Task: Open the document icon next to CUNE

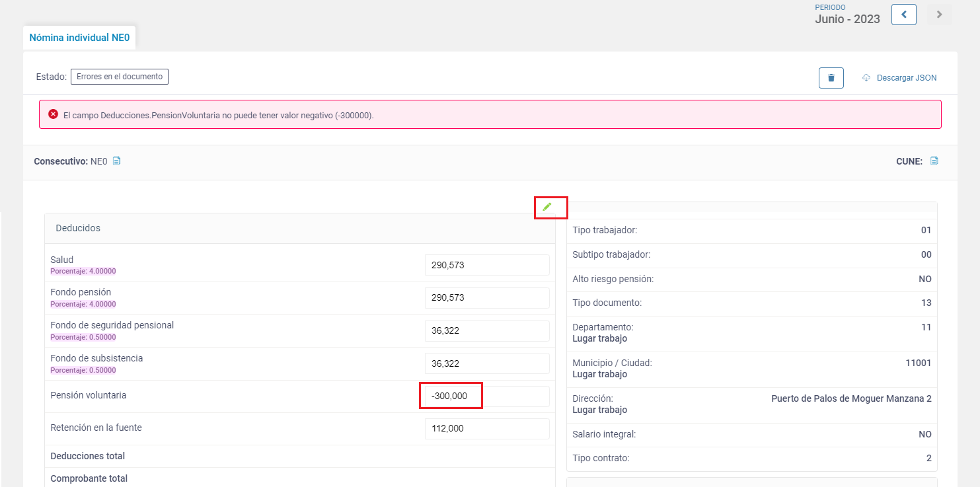Action: (x=934, y=161)
